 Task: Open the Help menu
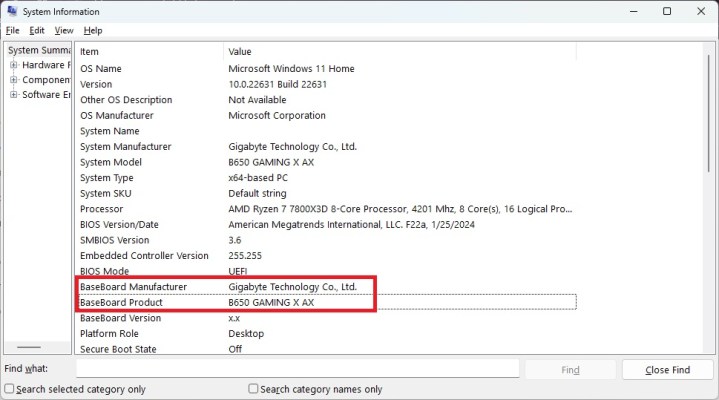tap(93, 30)
